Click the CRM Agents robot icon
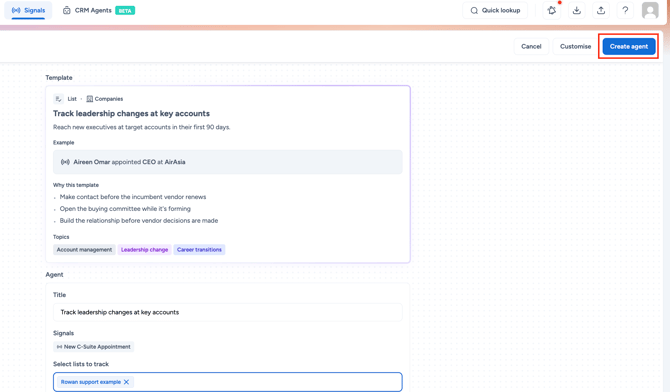The image size is (670, 392). click(x=66, y=10)
